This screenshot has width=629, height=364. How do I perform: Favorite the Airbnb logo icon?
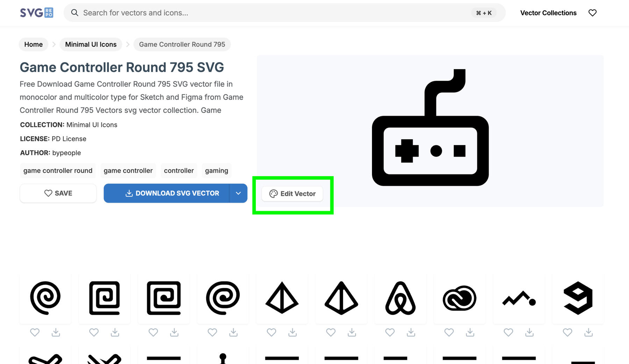click(x=390, y=332)
